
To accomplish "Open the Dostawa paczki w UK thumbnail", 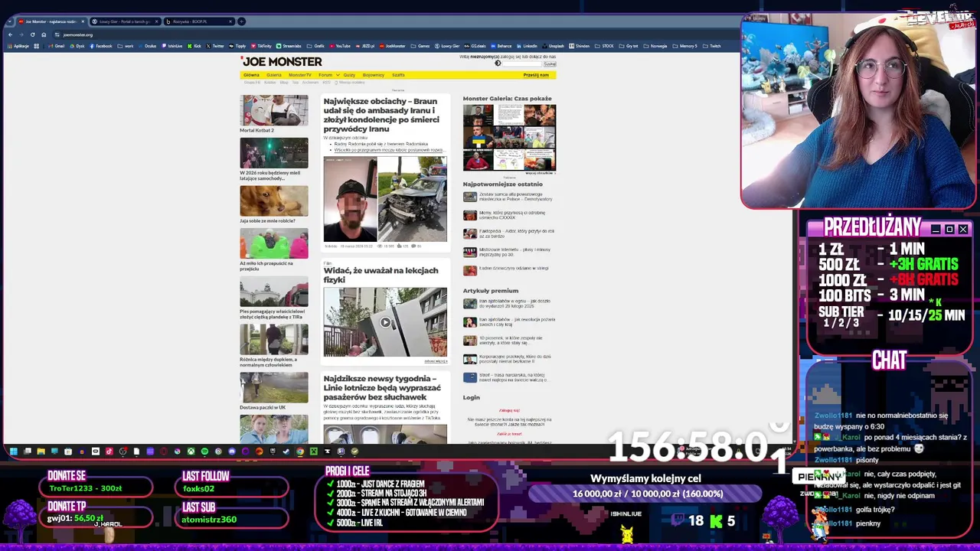I will (273, 387).
